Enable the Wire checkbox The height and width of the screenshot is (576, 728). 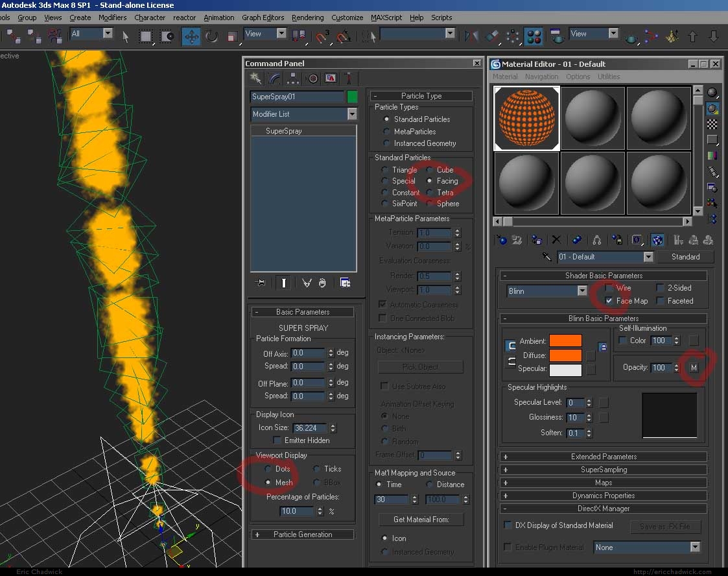point(609,288)
